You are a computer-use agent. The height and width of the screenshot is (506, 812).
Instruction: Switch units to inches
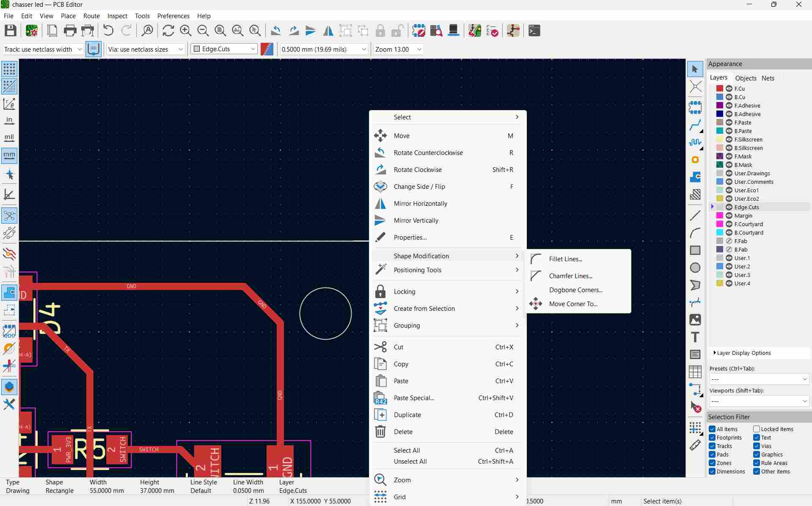(9, 121)
